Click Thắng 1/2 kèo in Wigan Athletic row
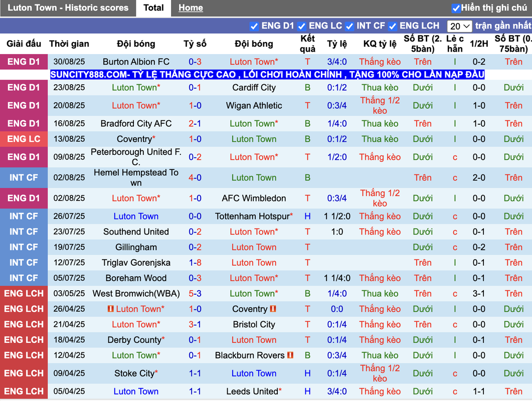532x401 pixels. pos(380,105)
